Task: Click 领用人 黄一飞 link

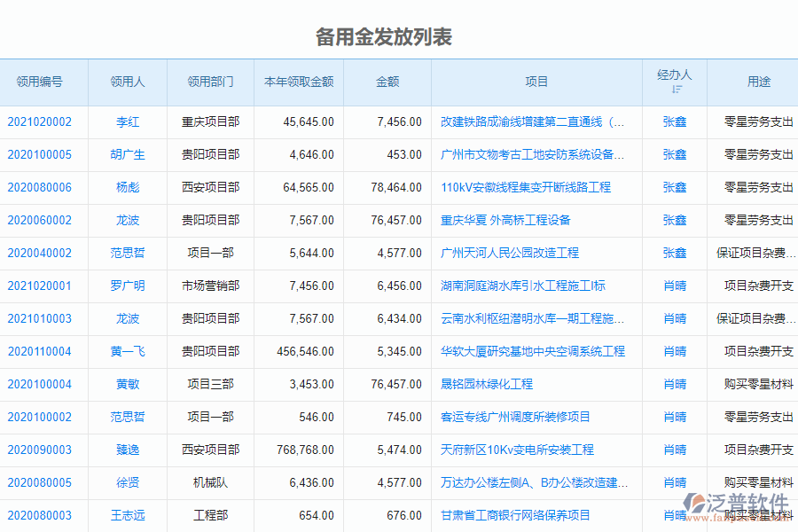Action: (128, 351)
